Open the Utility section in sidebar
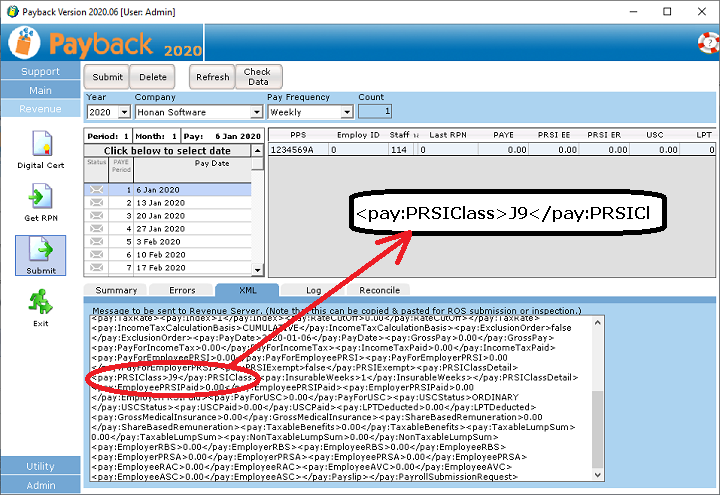Viewport: 720px width, 495px height. click(x=41, y=466)
